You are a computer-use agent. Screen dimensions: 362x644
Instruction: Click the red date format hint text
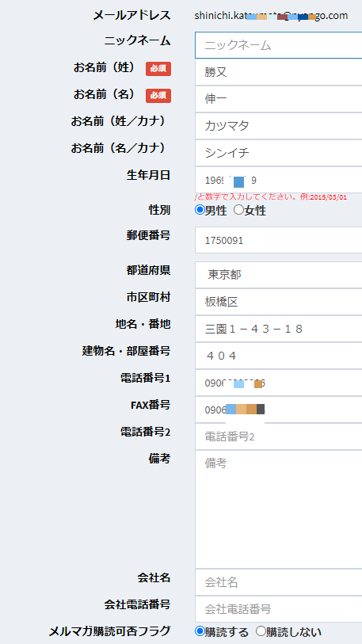271,197
